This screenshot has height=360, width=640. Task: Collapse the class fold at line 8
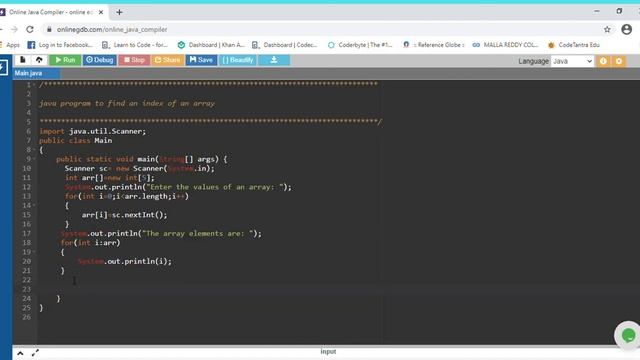tap(34, 150)
